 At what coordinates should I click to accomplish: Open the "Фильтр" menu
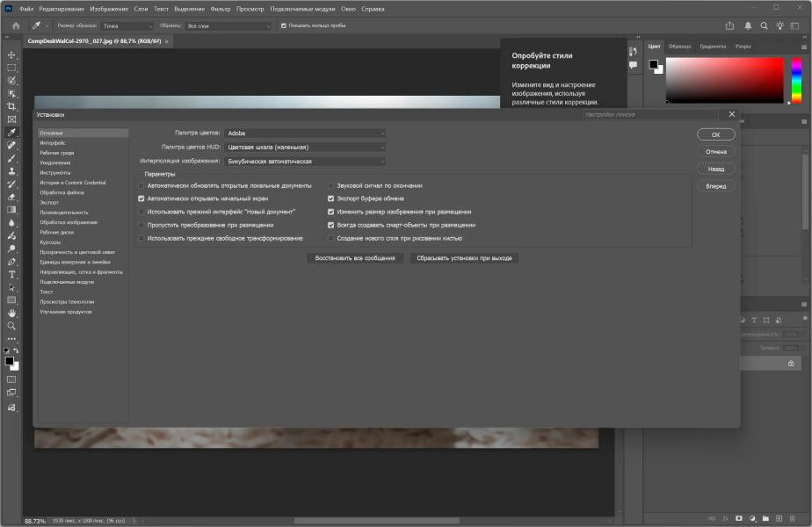pos(220,9)
